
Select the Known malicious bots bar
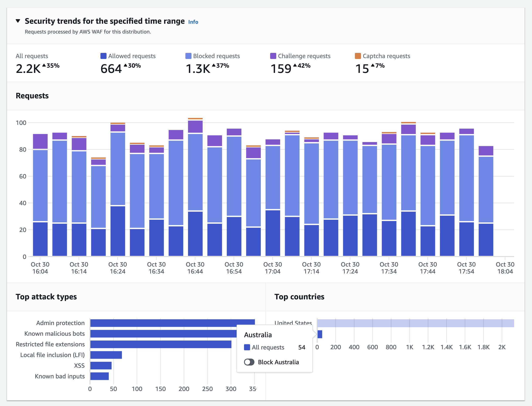(x=163, y=334)
